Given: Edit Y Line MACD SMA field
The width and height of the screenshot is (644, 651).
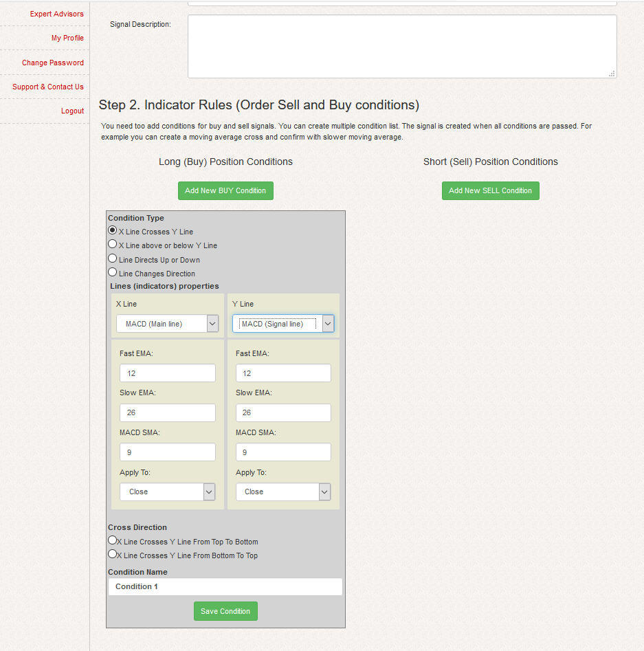Looking at the screenshot, I should coord(283,452).
